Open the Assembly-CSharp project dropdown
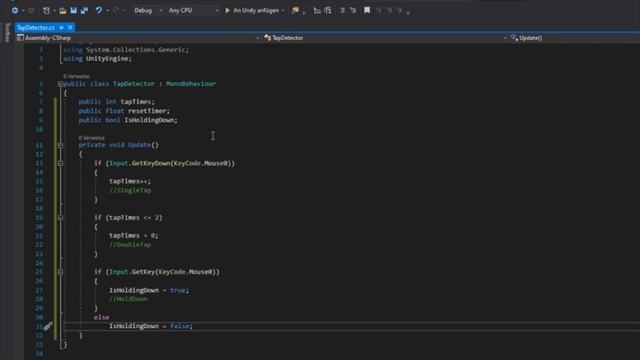This screenshot has height=360, width=640. tap(138, 38)
